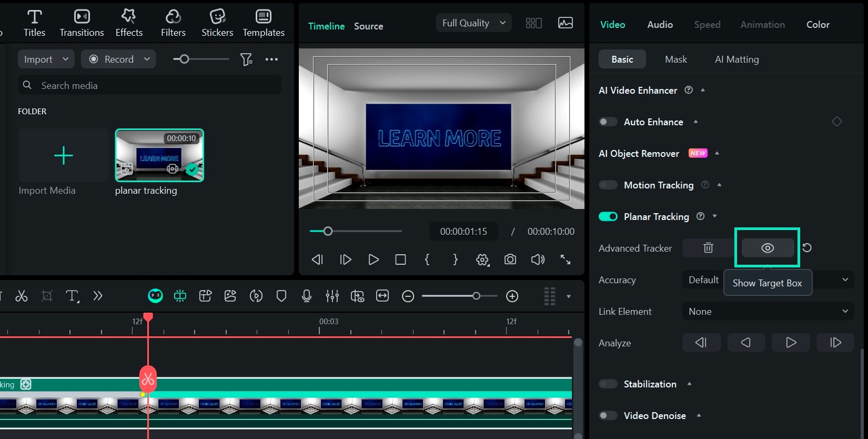Click the Mark In brace icon
The height and width of the screenshot is (439, 868).
tap(427, 260)
